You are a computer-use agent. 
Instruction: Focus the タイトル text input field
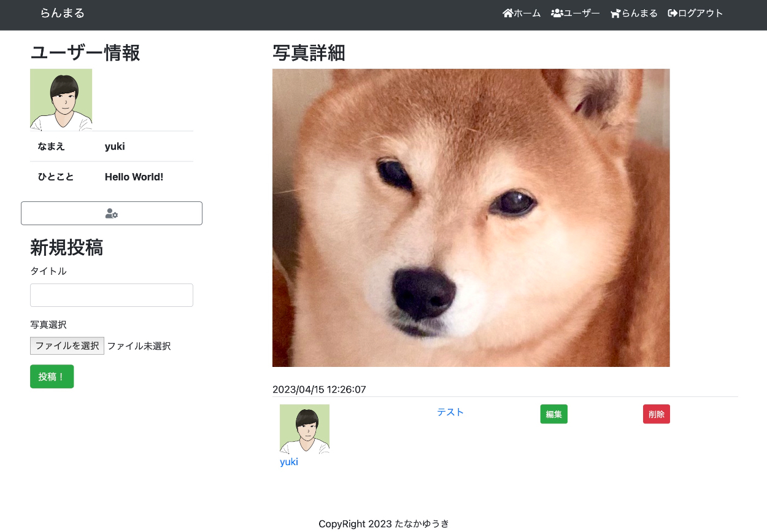(112, 295)
